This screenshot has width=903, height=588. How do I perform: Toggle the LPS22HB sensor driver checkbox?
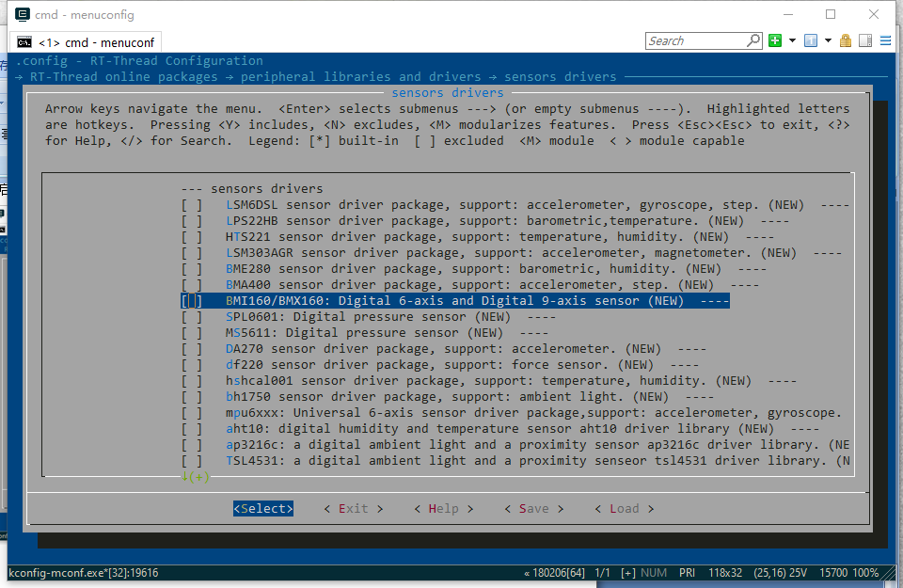click(x=192, y=221)
